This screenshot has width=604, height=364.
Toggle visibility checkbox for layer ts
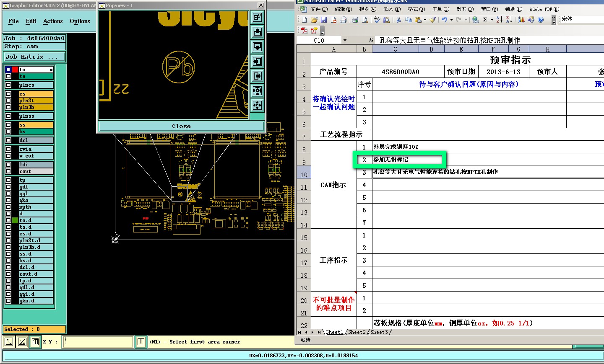pos(8,76)
